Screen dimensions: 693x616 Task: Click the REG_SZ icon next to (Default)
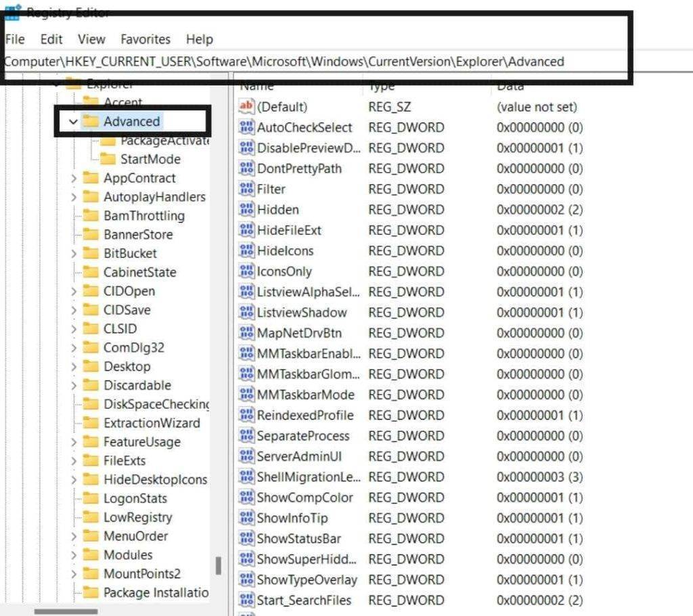[246, 106]
